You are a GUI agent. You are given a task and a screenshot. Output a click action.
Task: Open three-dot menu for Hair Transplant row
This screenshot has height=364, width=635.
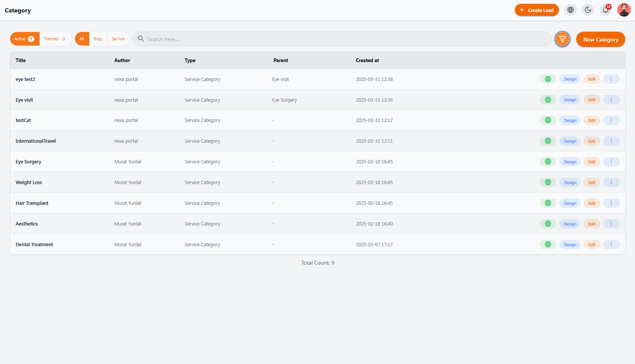[x=611, y=203]
